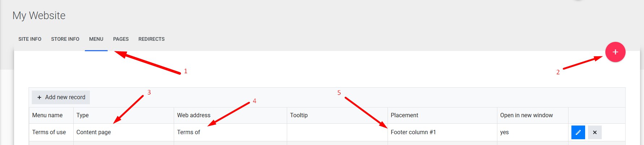Go to the PAGES tab

[121, 39]
